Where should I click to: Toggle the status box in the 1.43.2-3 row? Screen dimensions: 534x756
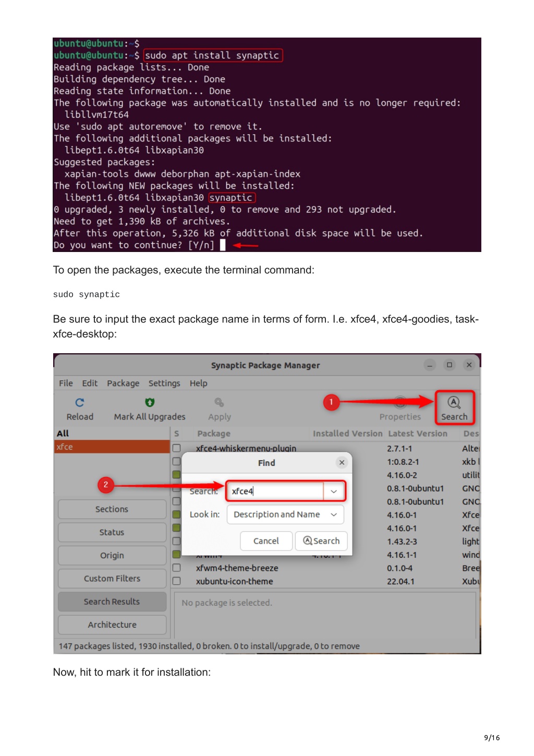177,541
